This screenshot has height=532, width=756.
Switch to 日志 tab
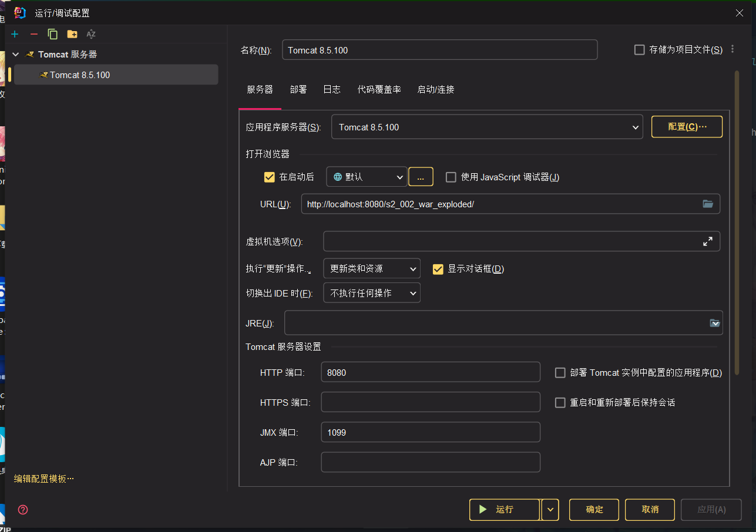coord(332,90)
